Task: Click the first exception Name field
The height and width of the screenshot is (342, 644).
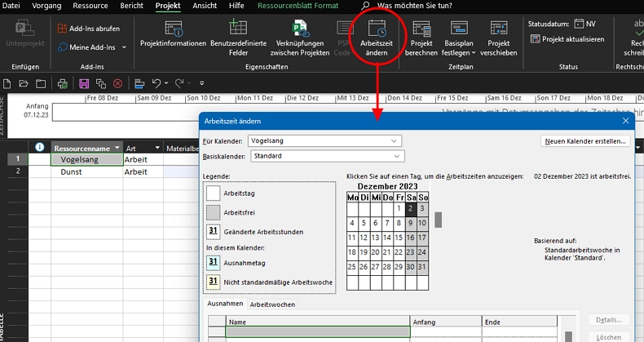Action: click(x=317, y=331)
